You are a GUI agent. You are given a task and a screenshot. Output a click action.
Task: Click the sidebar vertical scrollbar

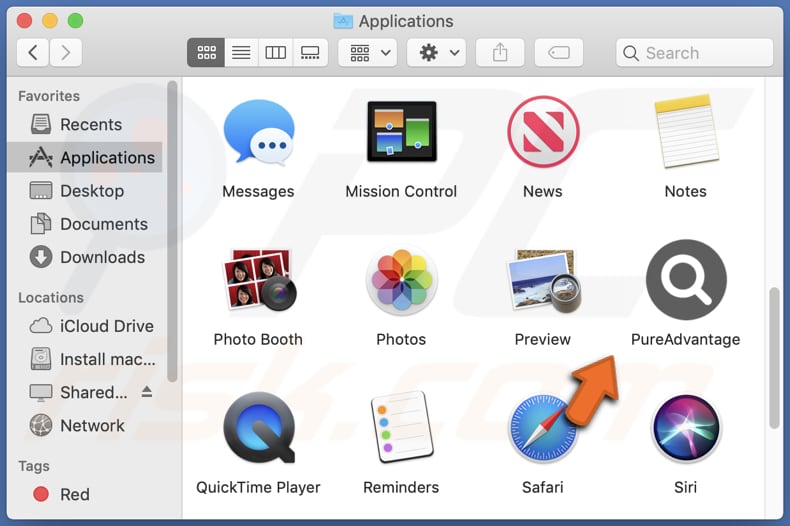coord(172,232)
